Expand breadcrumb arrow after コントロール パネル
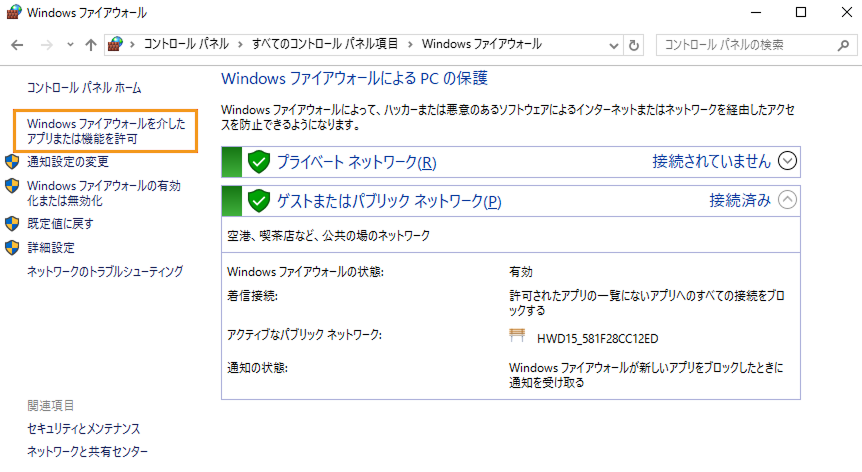 [x=240, y=45]
